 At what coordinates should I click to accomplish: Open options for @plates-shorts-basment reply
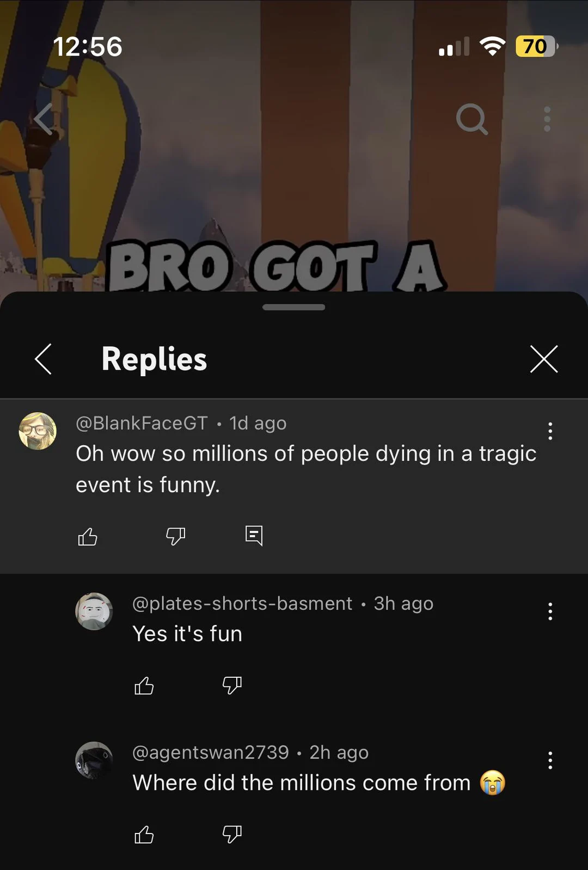coord(550,611)
